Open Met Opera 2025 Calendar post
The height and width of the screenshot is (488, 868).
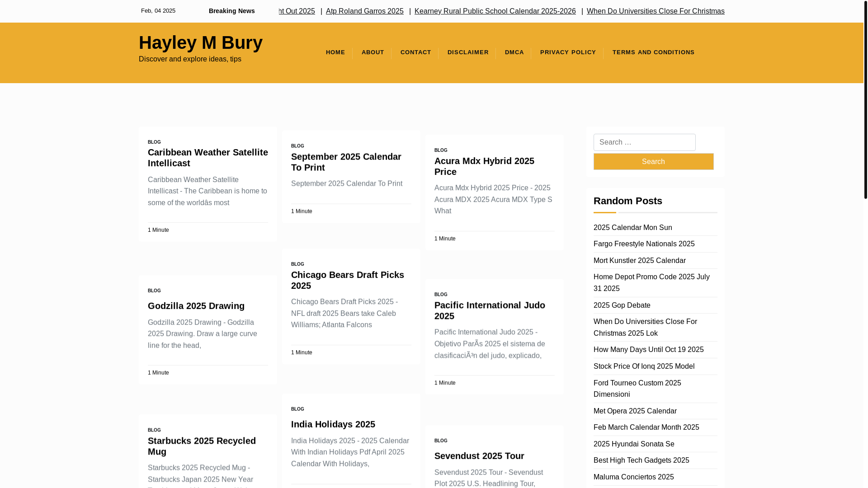pyautogui.click(x=635, y=411)
